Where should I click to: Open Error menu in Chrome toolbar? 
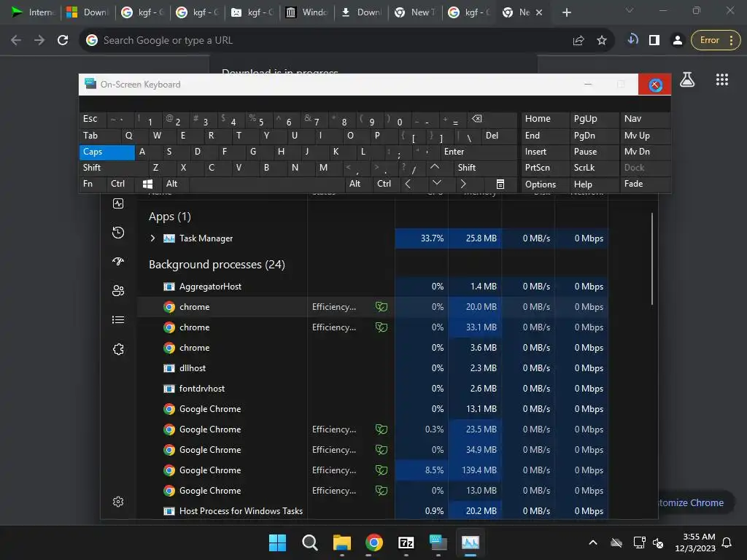tap(716, 41)
